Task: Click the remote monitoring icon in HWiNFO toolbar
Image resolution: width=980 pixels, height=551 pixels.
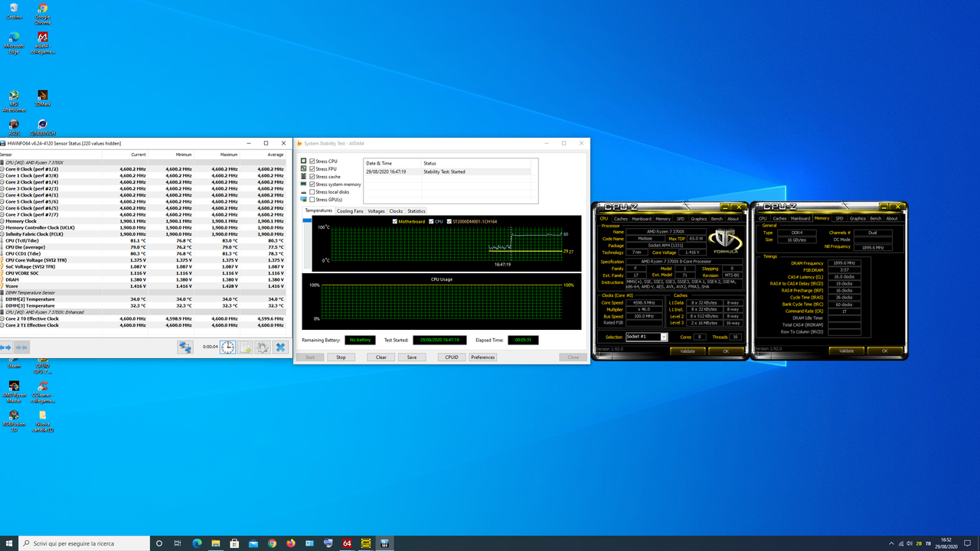Action: [x=185, y=346]
